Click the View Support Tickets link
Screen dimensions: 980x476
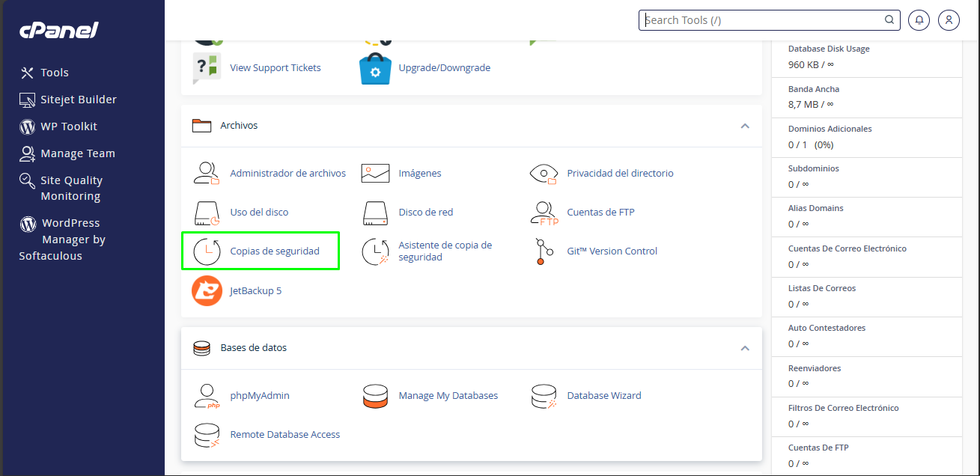(x=276, y=67)
